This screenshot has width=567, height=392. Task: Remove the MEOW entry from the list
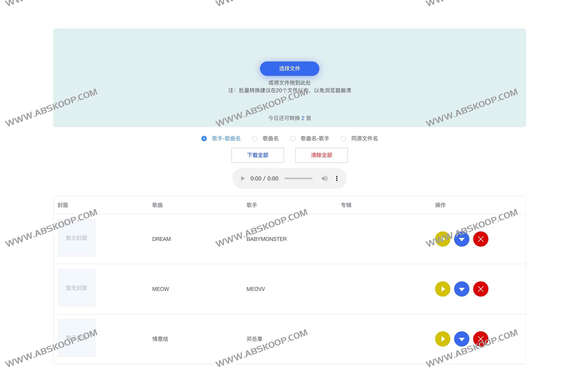[481, 289]
